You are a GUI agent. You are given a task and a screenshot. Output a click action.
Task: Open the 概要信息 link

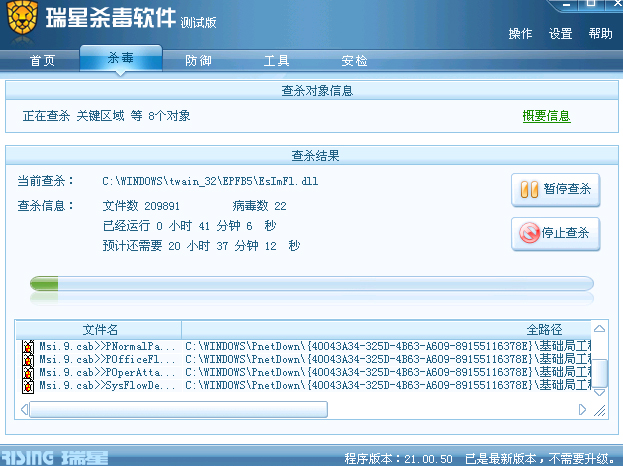[x=546, y=116]
